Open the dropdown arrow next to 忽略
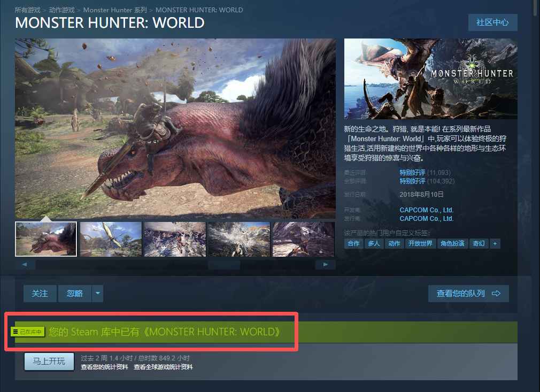This screenshot has width=540, height=392. click(97, 294)
